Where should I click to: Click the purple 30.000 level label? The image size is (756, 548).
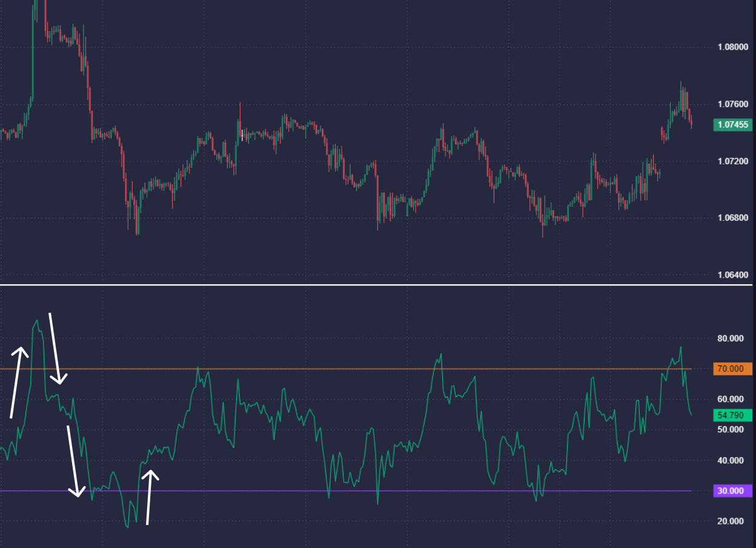point(733,491)
